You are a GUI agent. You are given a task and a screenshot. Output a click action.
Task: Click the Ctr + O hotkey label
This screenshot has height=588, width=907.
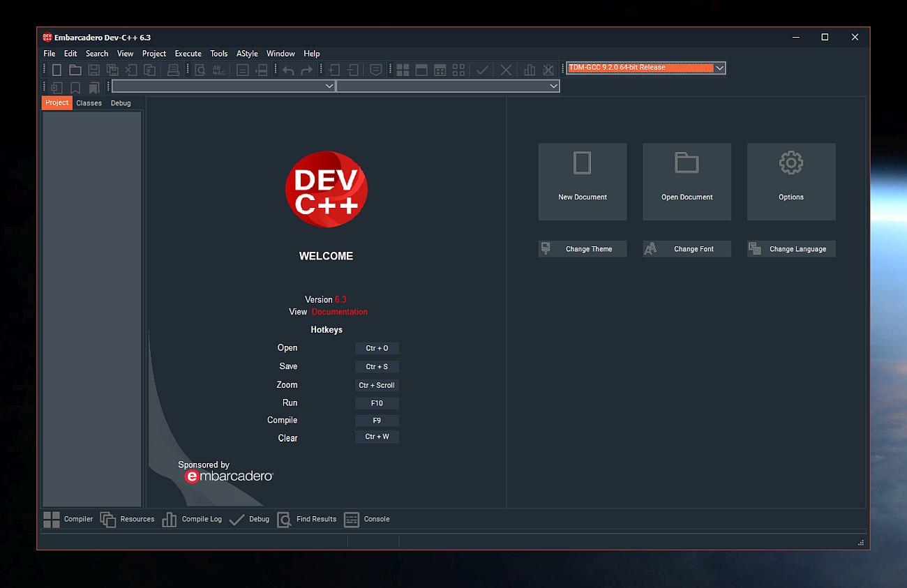[377, 348]
